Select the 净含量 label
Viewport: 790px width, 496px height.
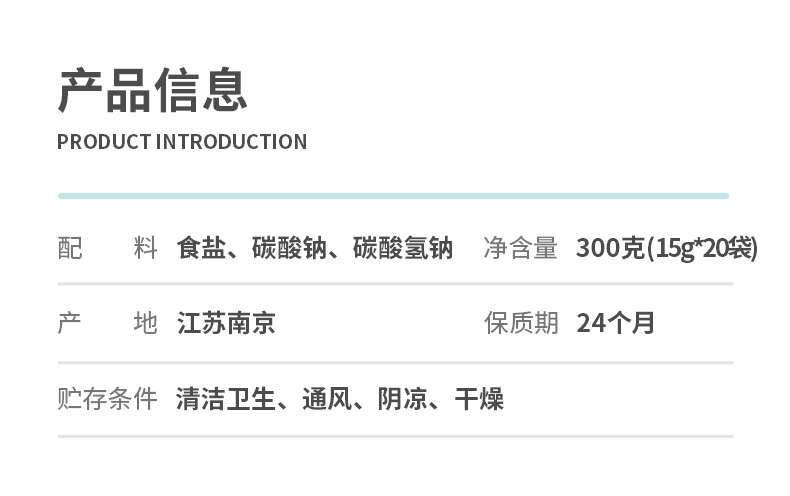pos(520,248)
